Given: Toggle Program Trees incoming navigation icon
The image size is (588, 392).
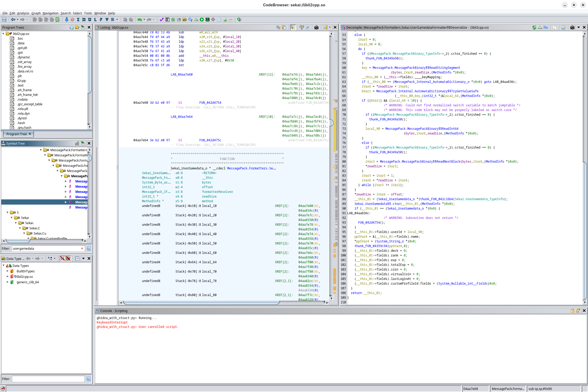Looking at the screenshot, I should click(x=83, y=27).
